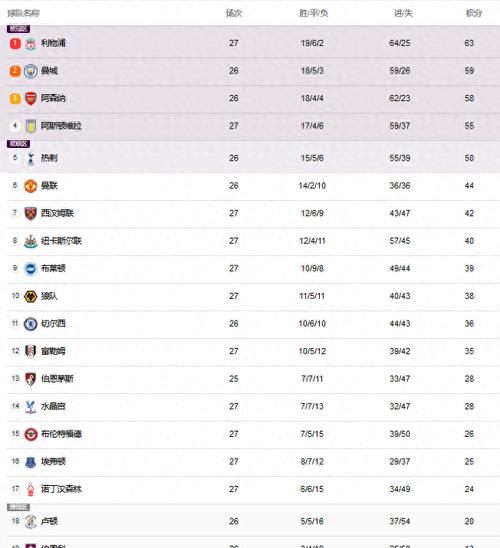500x548 pixels.
Task: Click the Tottenham Hotspur crest icon
Action: [x=30, y=159]
